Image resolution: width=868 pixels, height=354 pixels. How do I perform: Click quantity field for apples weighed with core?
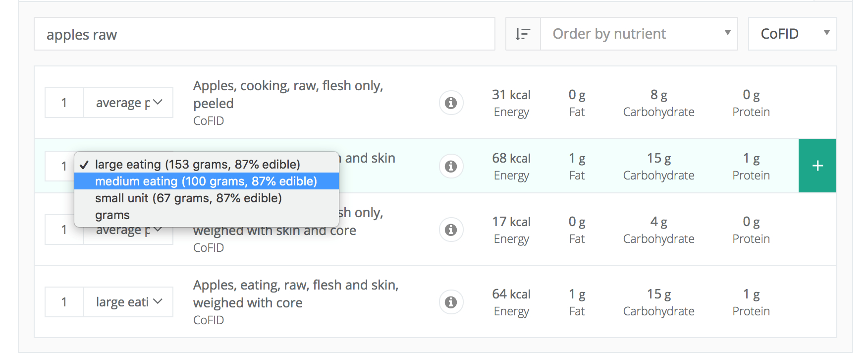pos(64,302)
